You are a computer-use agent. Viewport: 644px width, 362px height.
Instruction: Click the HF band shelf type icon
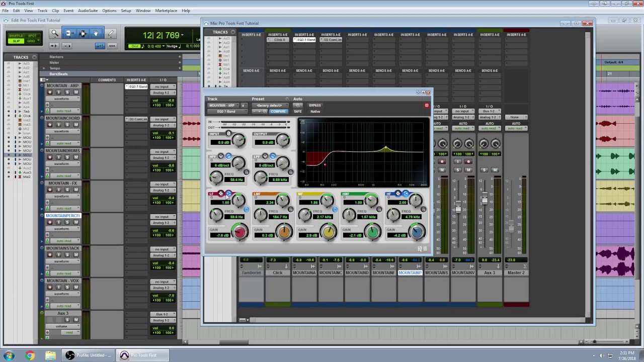(406, 194)
